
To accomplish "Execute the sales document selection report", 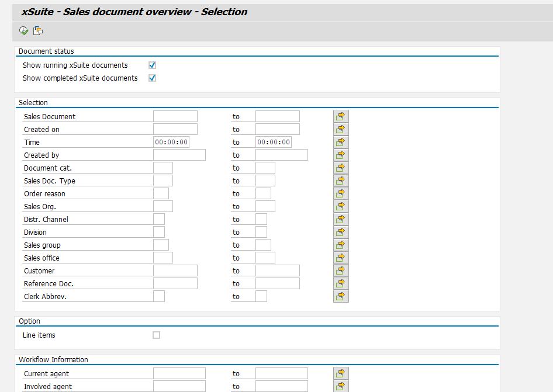I will tap(23, 30).
